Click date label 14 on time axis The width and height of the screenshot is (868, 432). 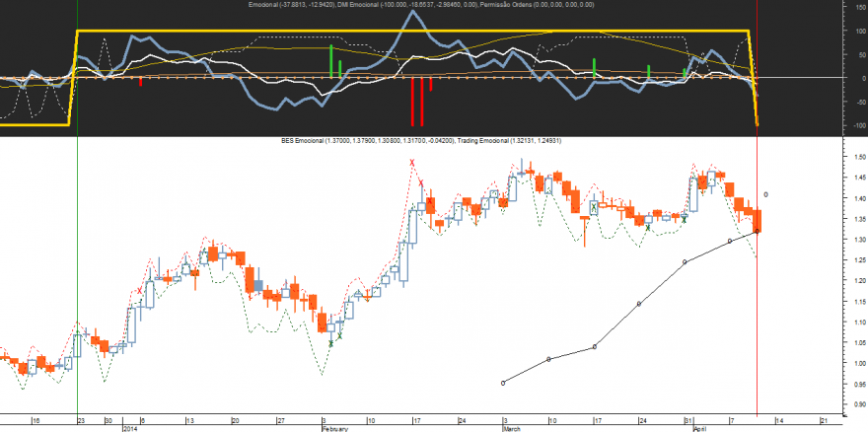[x=778, y=420]
